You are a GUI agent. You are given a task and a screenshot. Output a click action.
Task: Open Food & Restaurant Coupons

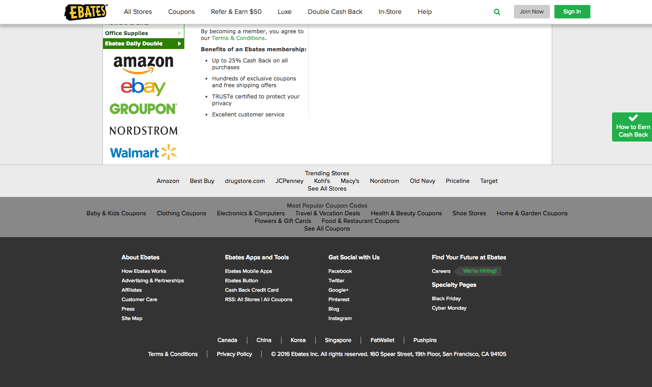click(360, 221)
